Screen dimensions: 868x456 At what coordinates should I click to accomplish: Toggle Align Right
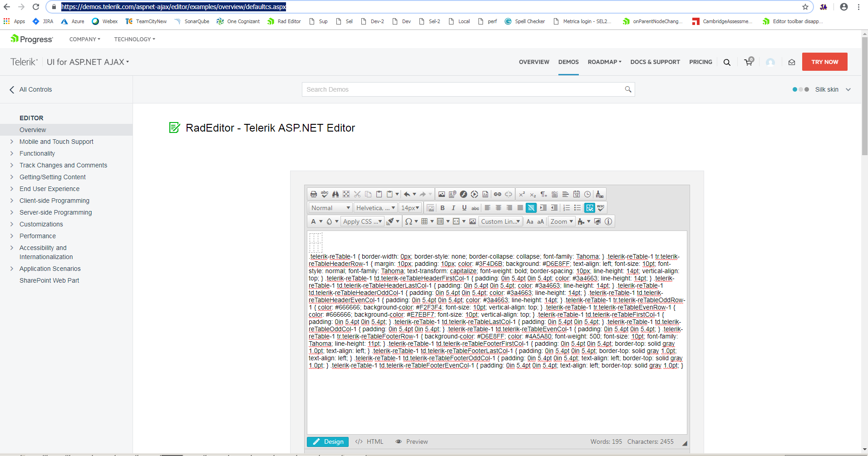pos(509,208)
